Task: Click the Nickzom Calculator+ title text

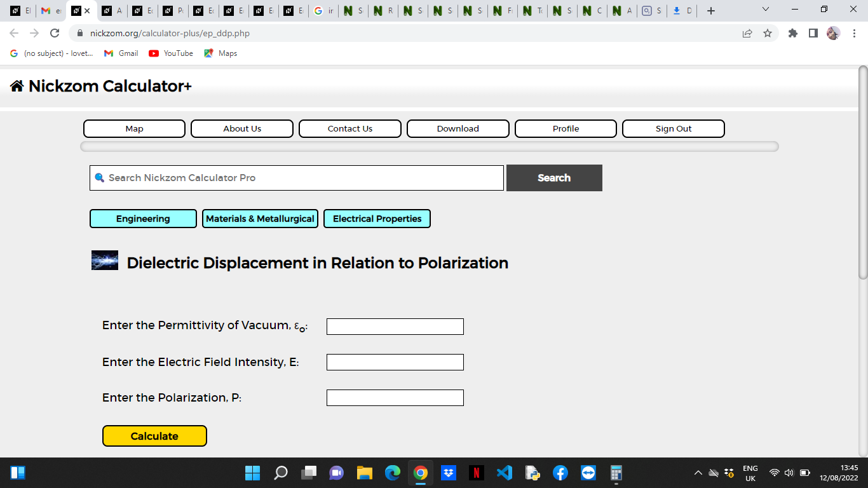Action: coord(110,86)
